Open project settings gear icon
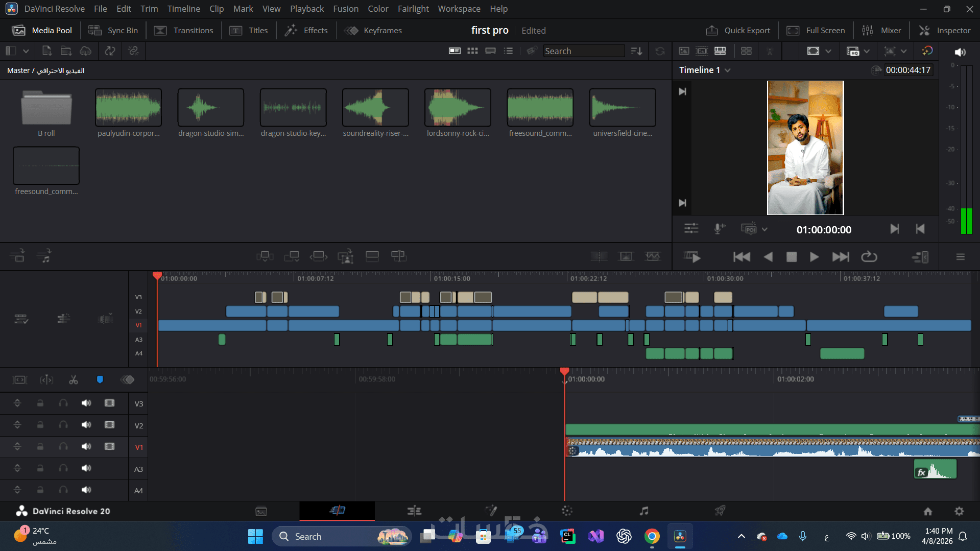980x551 pixels. [959, 511]
